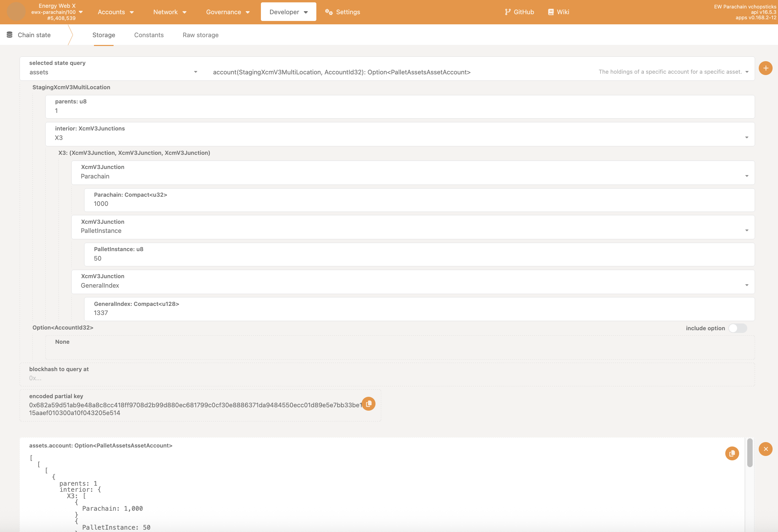Toggle the include option switch
The width and height of the screenshot is (778, 532).
pyautogui.click(x=737, y=328)
